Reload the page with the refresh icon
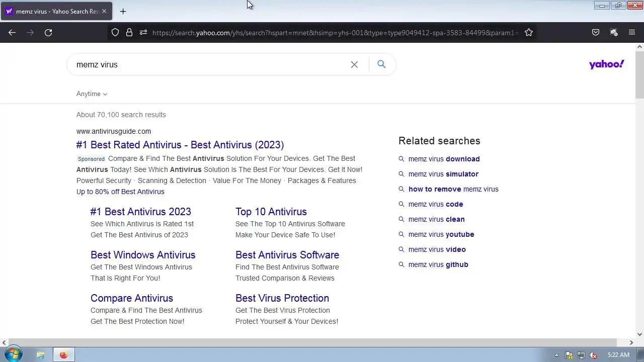The height and width of the screenshot is (362, 644). pos(48,32)
